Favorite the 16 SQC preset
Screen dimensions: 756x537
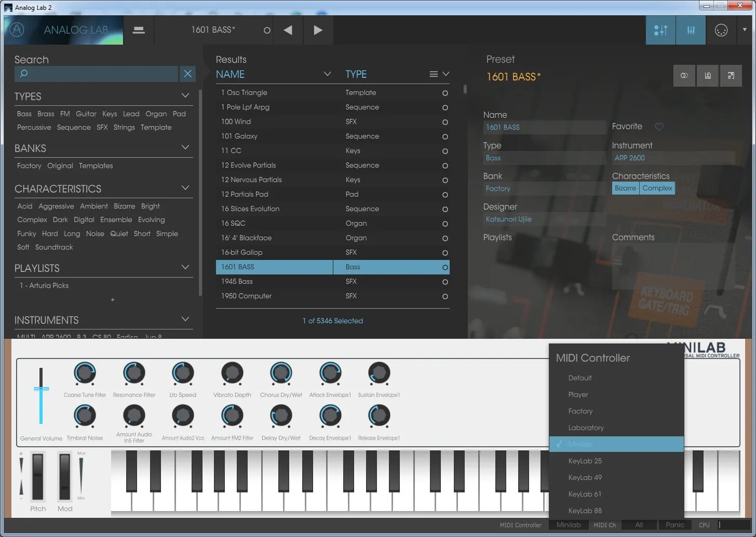pos(445,224)
